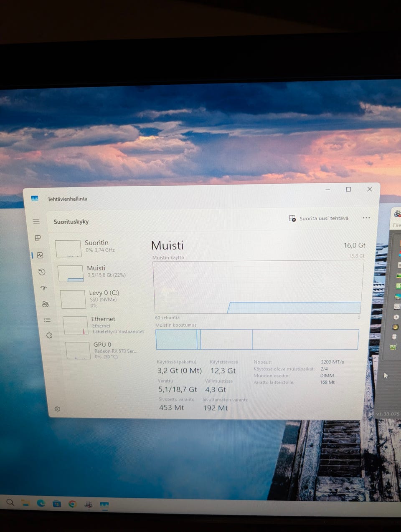This screenshot has height=532, width=401.
Task: Click the '3,2 Gt (0 Mt)' in-use value
Action: tap(180, 371)
